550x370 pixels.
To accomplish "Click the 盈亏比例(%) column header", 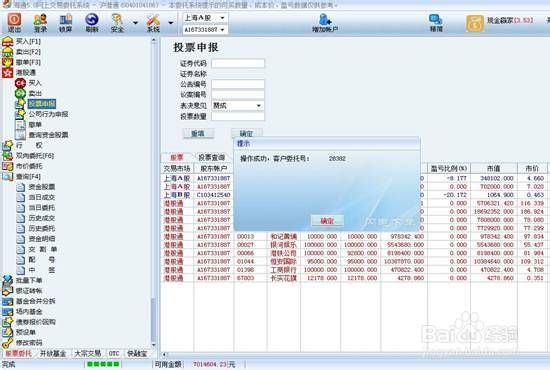I will coord(449,169).
